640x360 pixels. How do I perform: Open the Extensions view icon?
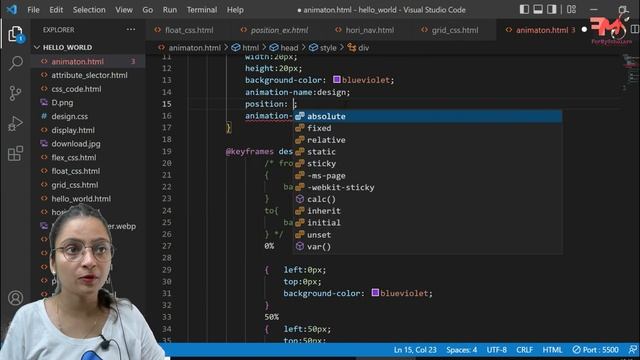pyautogui.click(x=16, y=153)
